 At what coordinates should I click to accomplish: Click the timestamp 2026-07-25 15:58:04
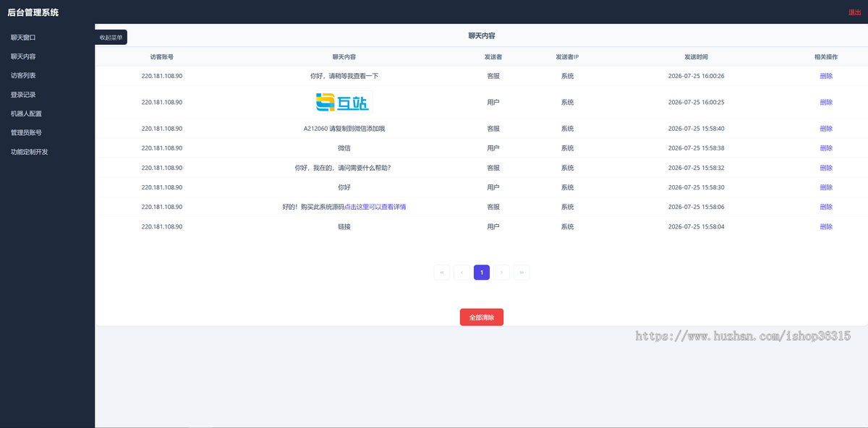point(696,226)
